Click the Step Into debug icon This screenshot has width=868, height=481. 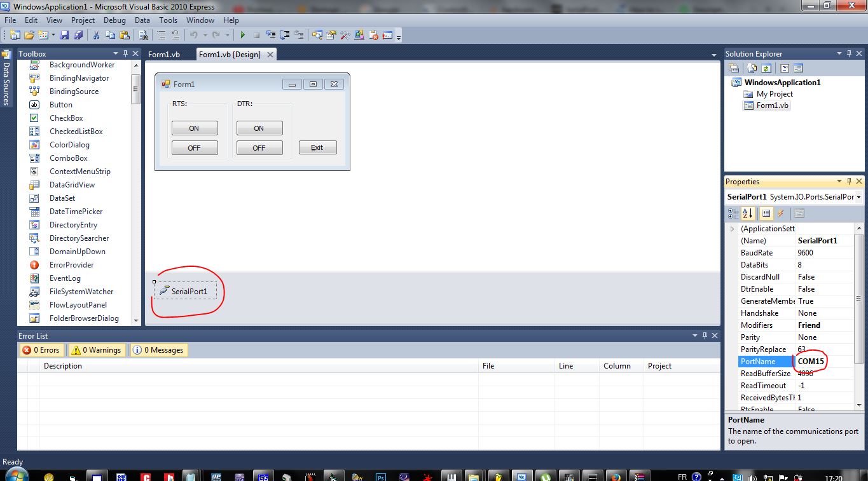click(271, 35)
